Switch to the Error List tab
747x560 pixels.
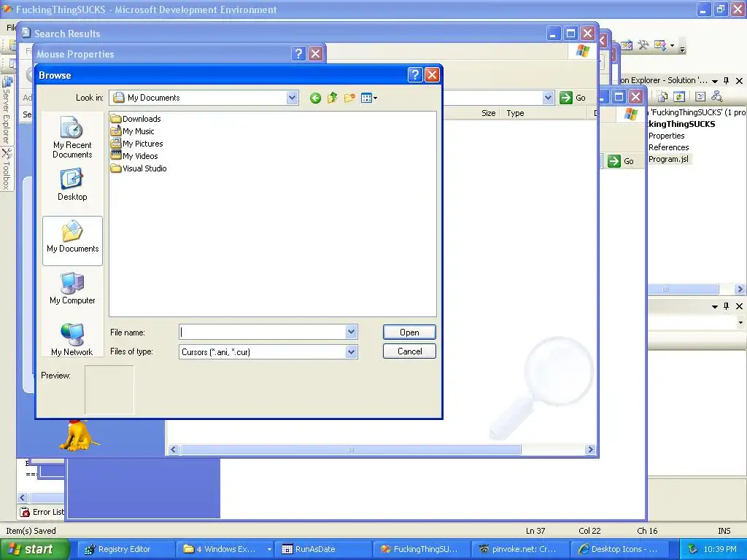(42, 512)
